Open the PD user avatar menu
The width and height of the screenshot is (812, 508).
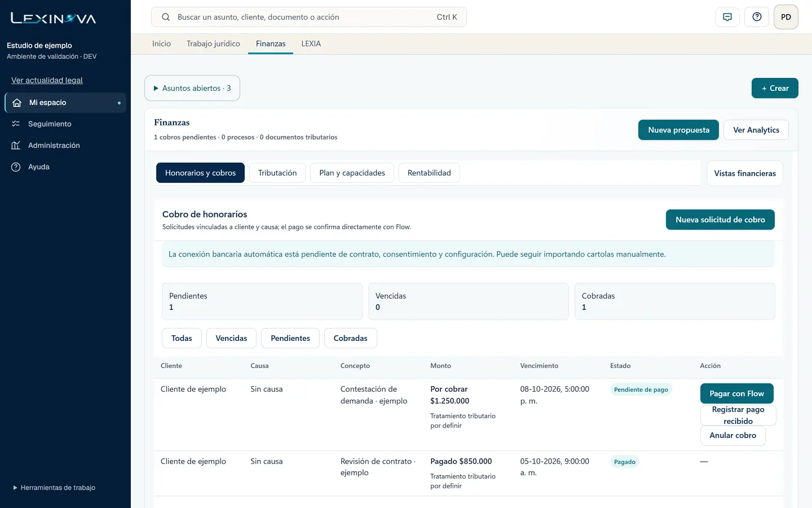pyautogui.click(x=786, y=17)
